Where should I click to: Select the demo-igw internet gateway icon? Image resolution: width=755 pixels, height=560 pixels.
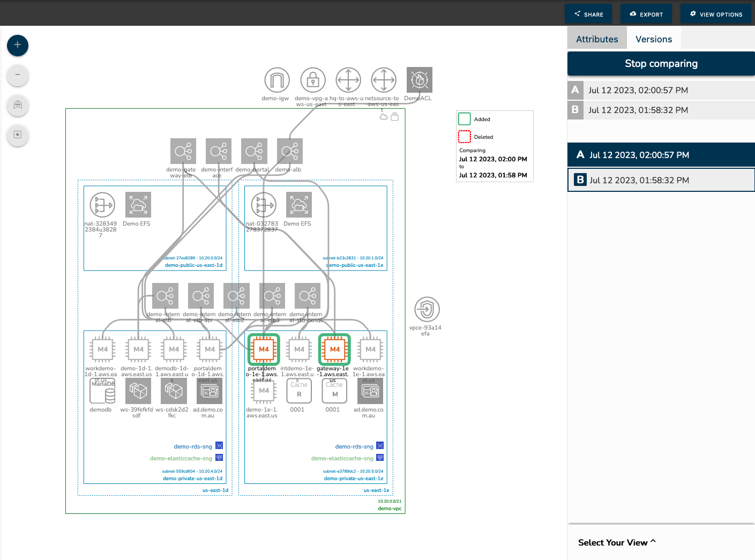[276, 79]
